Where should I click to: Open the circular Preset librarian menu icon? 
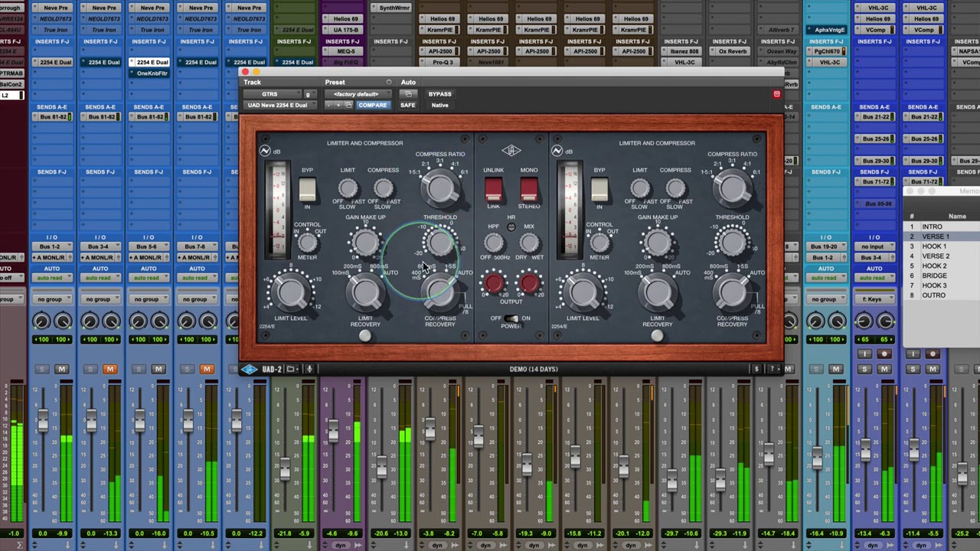[388, 82]
